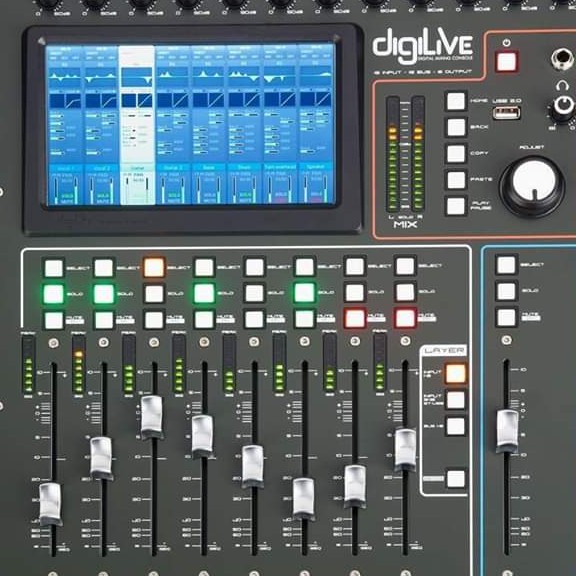This screenshot has height=576, width=576.
Task: Switch to the lit INPUT 1-8 layer
Action: click(x=456, y=373)
